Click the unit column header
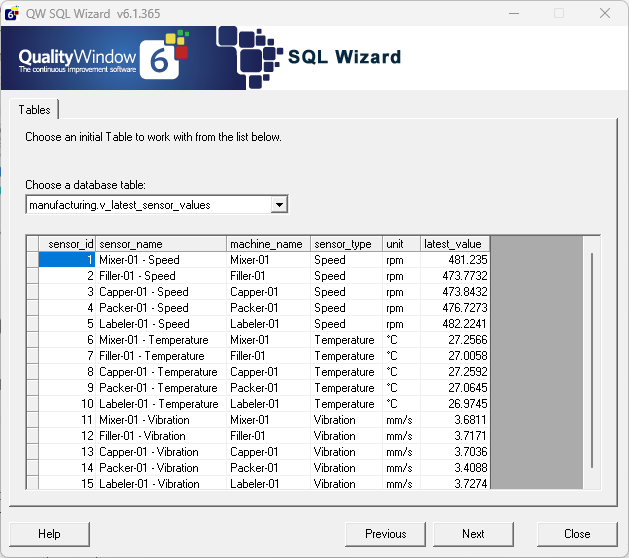Viewport: 629px width, 558px height. coord(401,244)
